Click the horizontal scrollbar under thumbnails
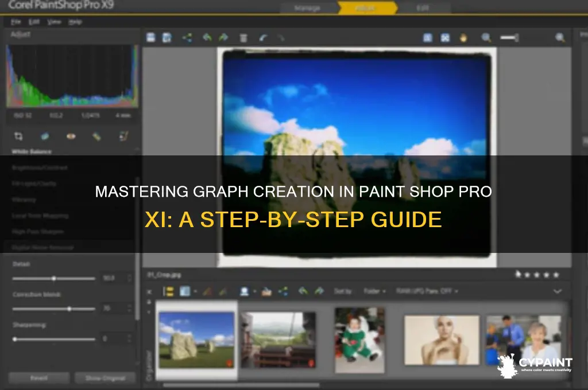 point(241,385)
